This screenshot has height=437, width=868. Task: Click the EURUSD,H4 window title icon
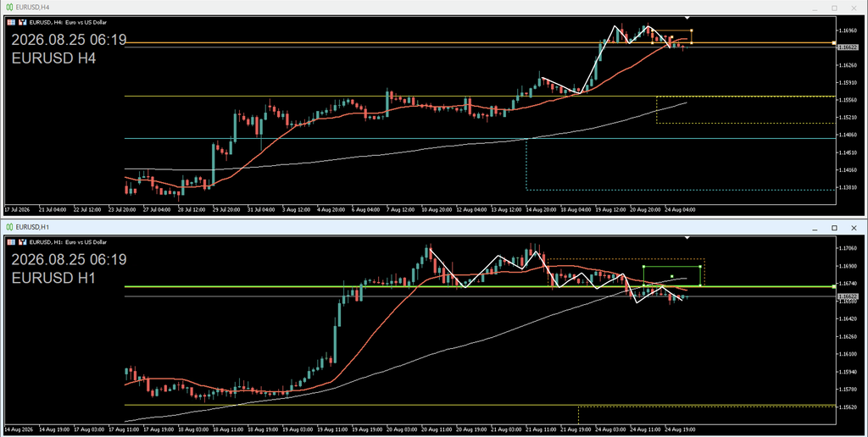coord(9,7)
